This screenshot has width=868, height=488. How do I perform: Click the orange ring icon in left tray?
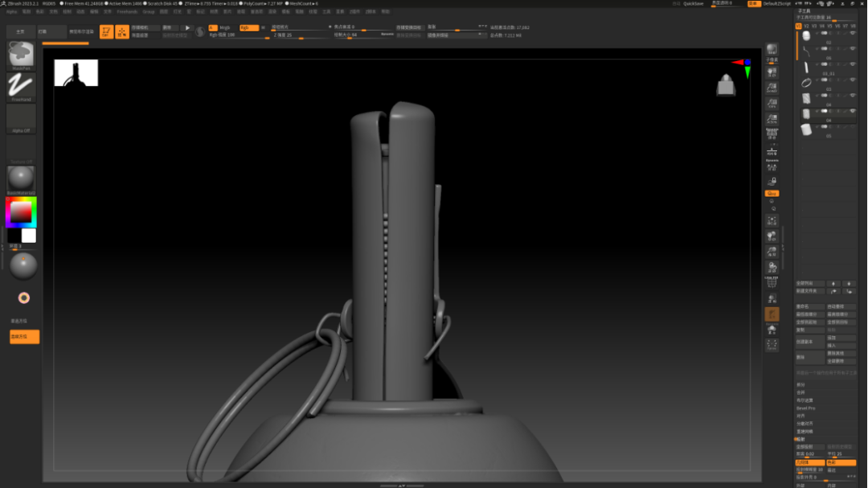click(x=23, y=298)
